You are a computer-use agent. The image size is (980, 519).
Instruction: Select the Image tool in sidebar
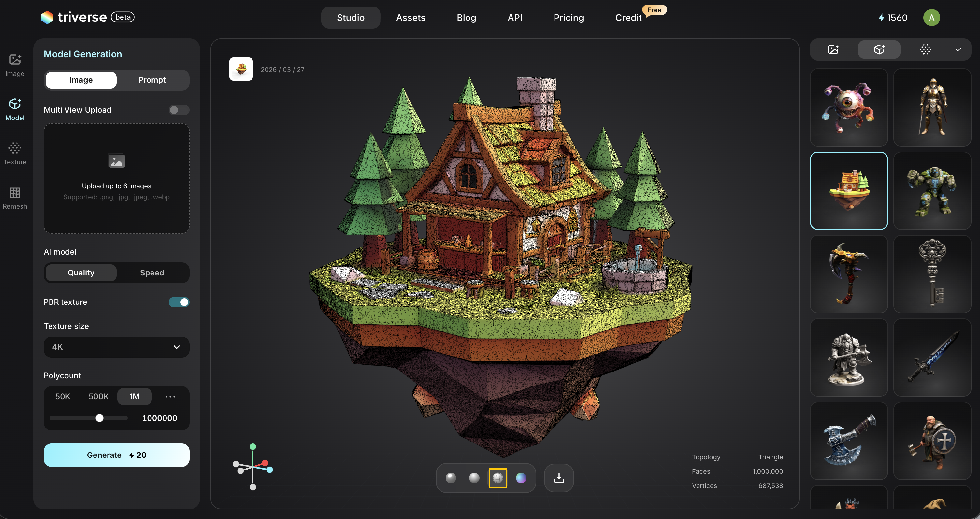tap(15, 65)
